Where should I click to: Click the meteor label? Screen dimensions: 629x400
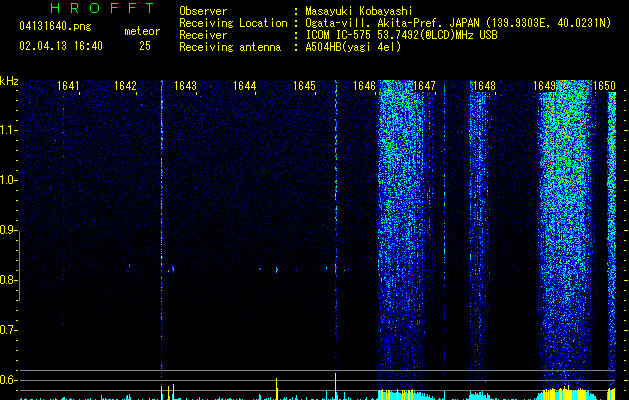point(142,31)
